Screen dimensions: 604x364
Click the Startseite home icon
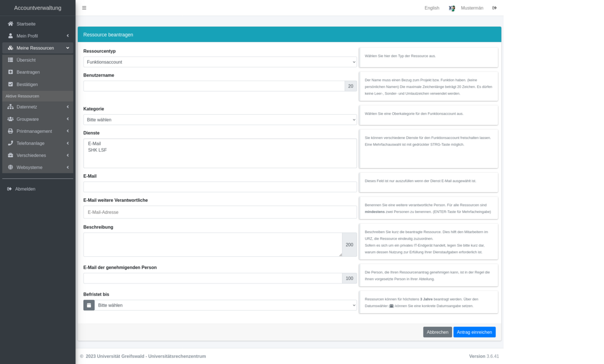pyautogui.click(x=11, y=24)
